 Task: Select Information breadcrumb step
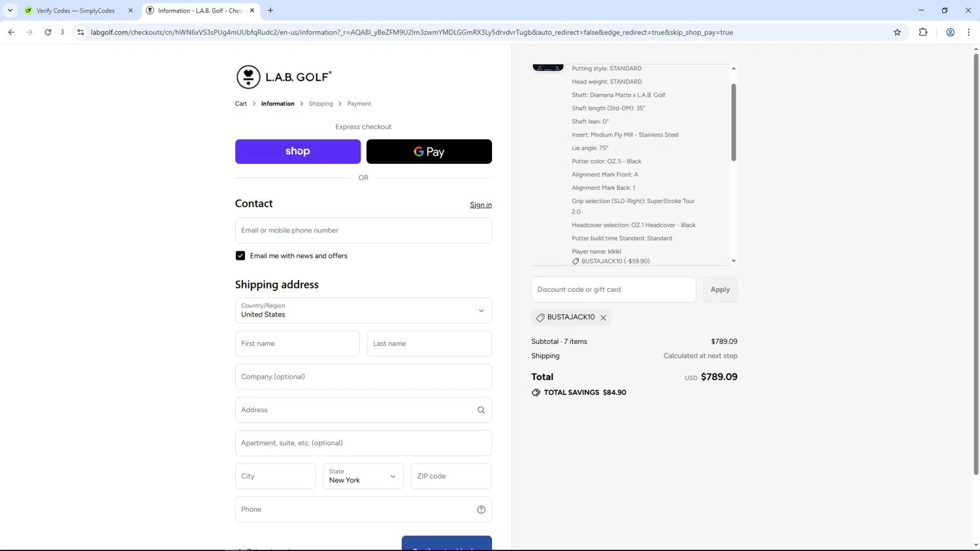[278, 104]
